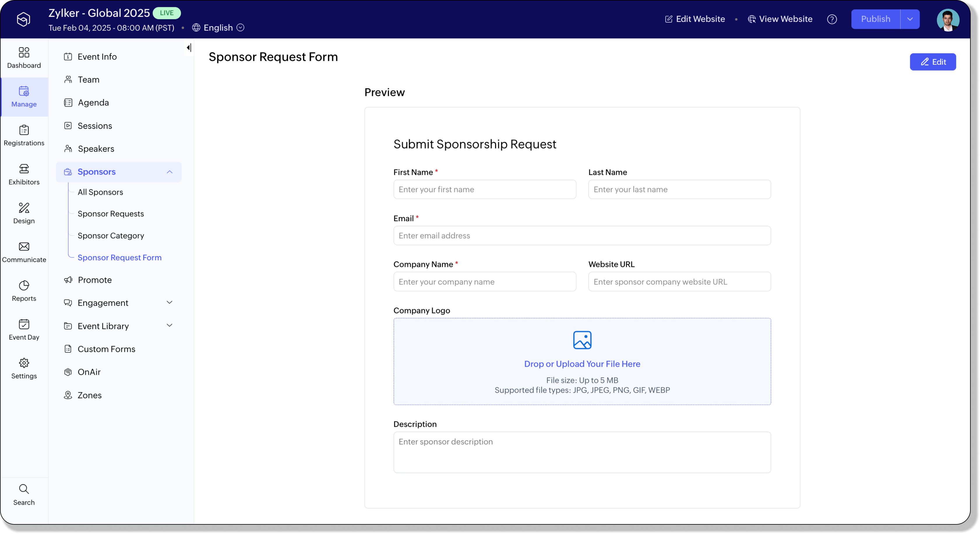Collapse the side navigation panel
This screenshot has height=534, width=980.
(x=189, y=48)
